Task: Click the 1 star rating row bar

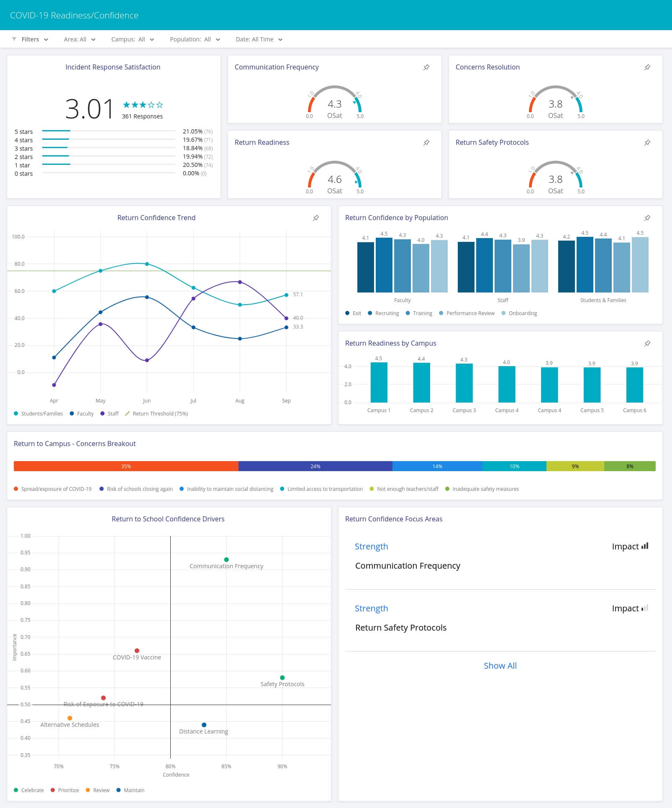Action: click(109, 164)
